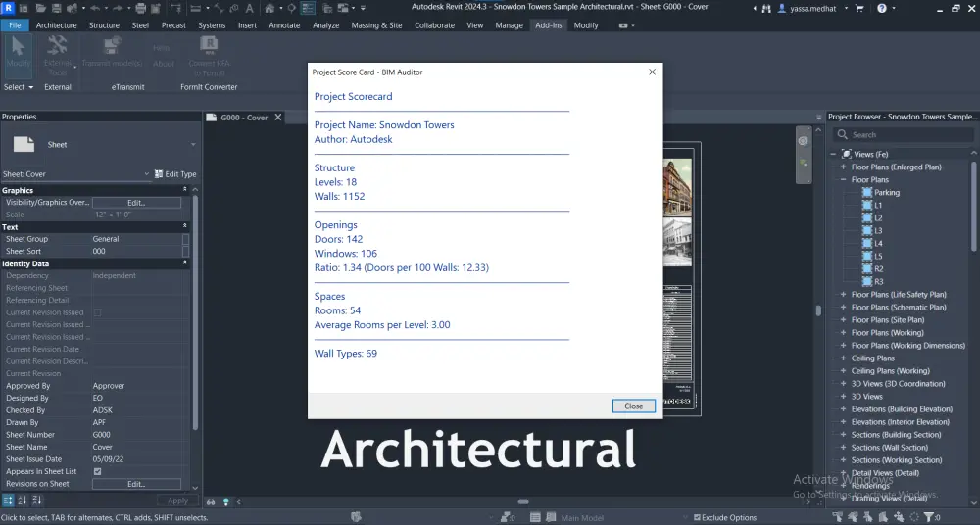Click the filter funnel icon in status bar
This screenshot has height=525, width=980.
point(929,517)
